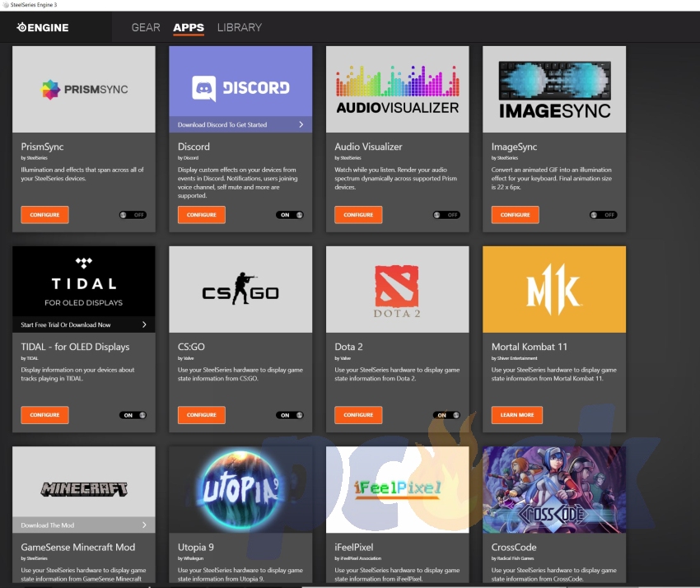Click the iFeelPixel logo image
This screenshot has height=588, width=700.
[x=397, y=490]
